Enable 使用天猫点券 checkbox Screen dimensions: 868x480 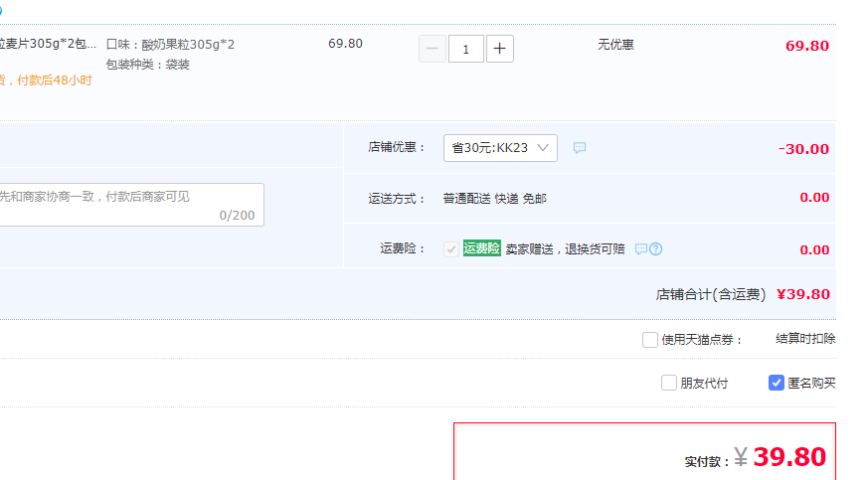tap(650, 340)
